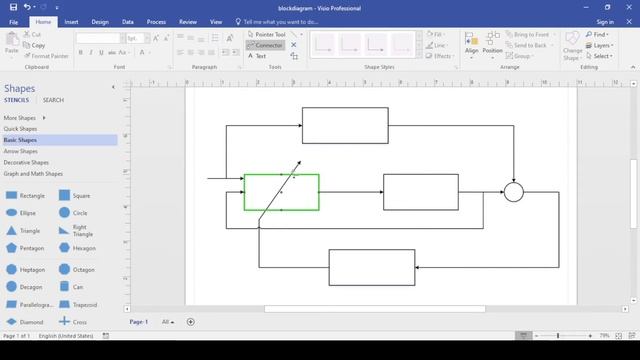Open Decorative Shapes stencil
The width and height of the screenshot is (640, 360).
[x=26, y=162]
